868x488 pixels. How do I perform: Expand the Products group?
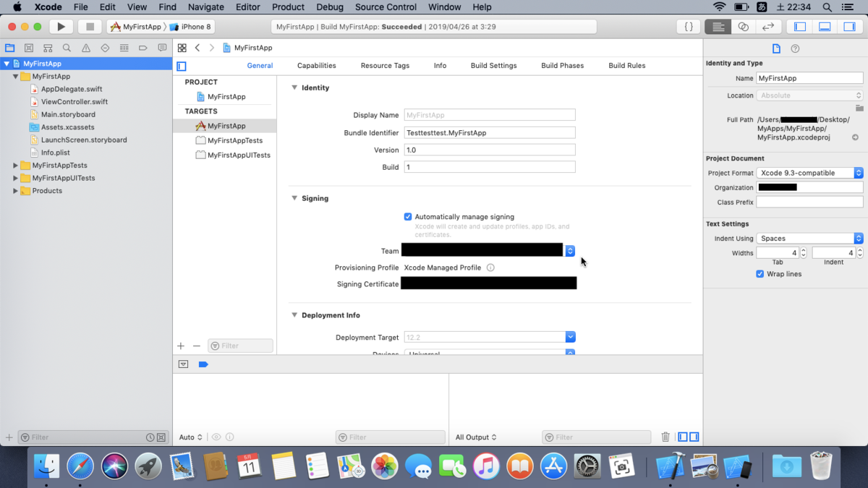tap(16, 191)
